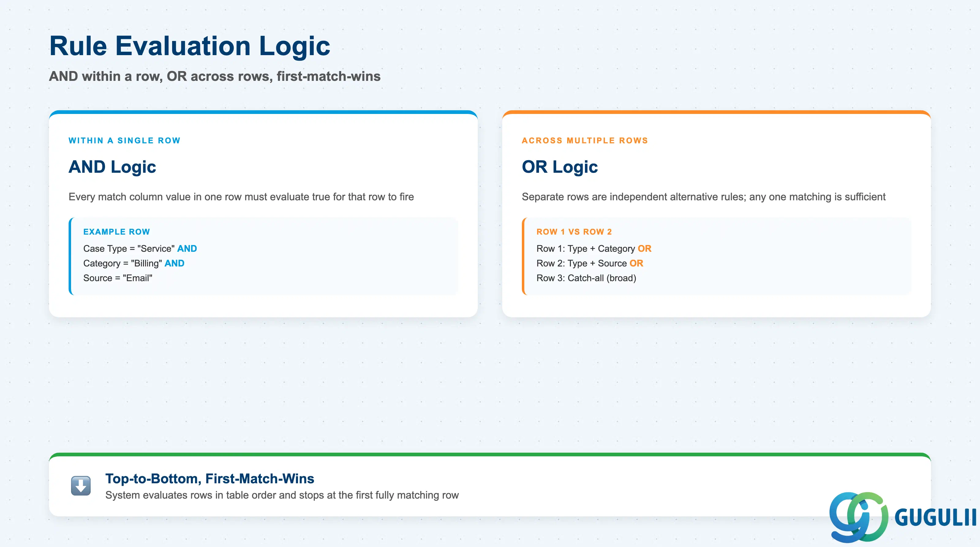Click the "WITHIN A SINGLE ROW" label
The height and width of the screenshot is (547, 980).
tap(124, 141)
